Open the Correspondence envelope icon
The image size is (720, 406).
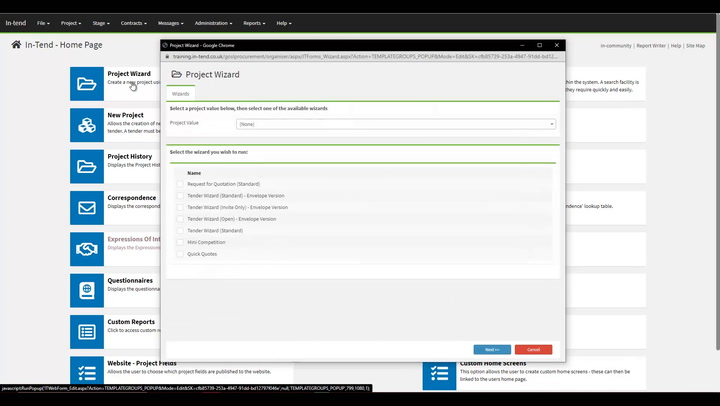87,207
